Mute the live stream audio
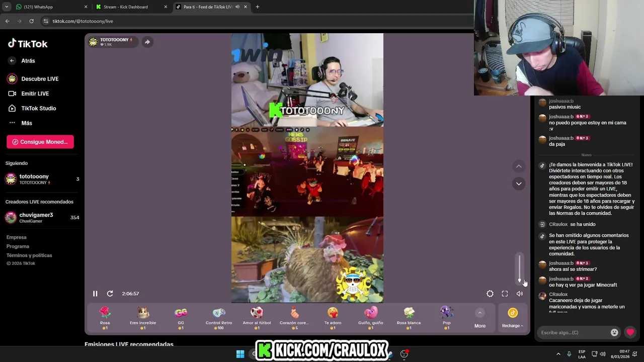 [x=520, y=294]
